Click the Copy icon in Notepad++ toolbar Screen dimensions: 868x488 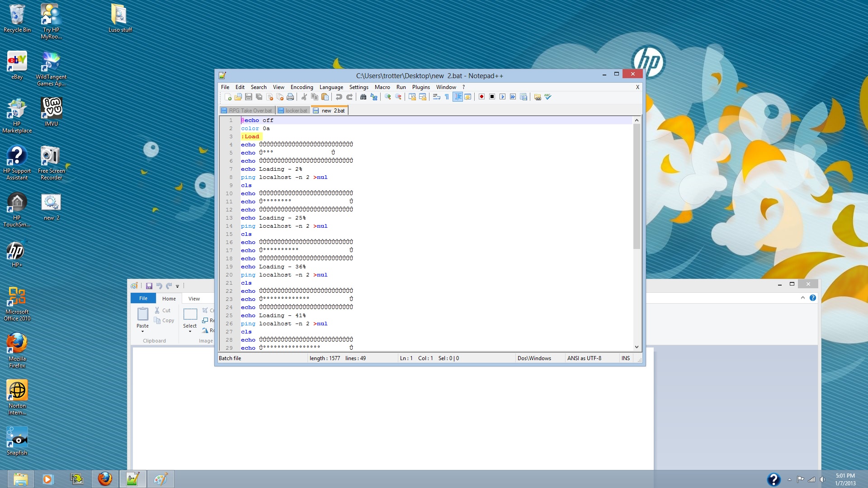[315, 97]
